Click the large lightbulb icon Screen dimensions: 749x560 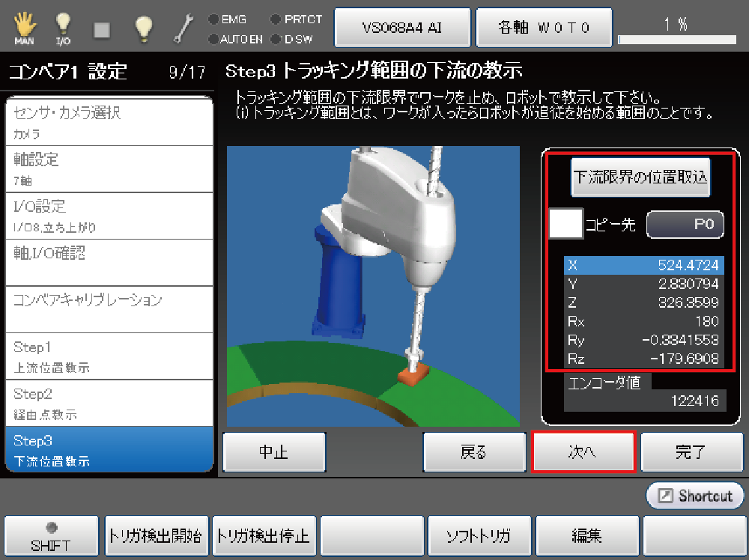(x=143, y=28)
